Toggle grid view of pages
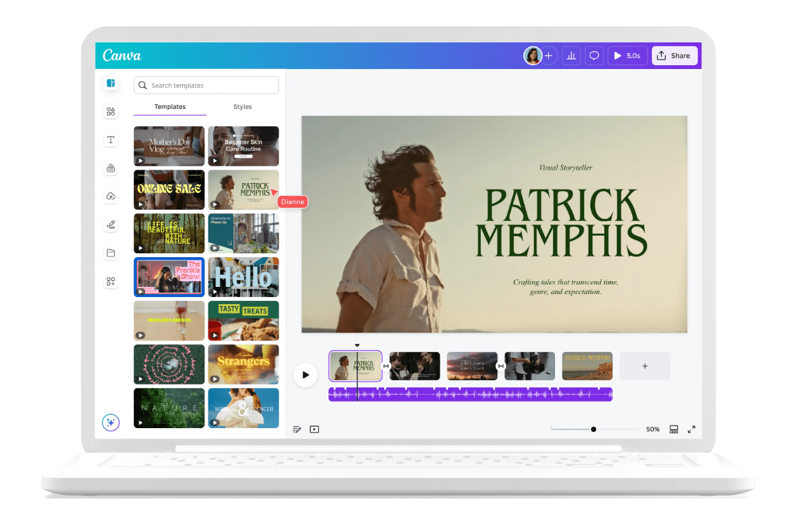Viewport: 809px width, 532px height. [x=674, y=429]
